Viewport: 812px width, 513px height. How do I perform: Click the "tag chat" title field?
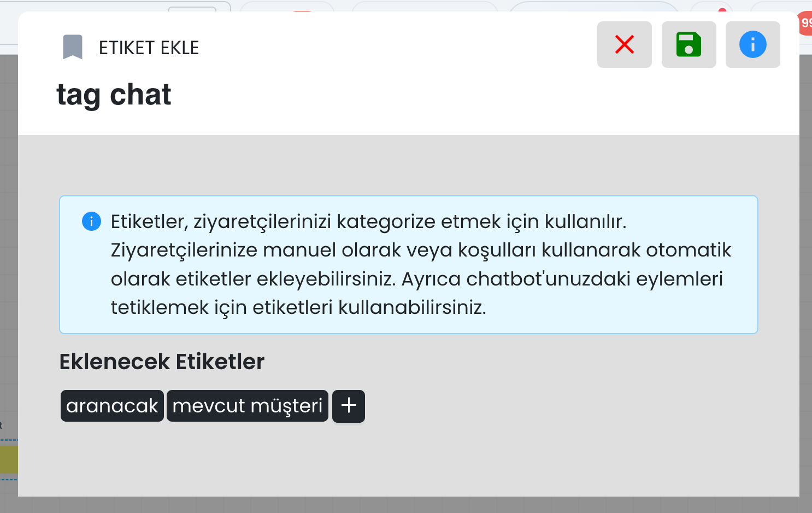click(114, 95)
